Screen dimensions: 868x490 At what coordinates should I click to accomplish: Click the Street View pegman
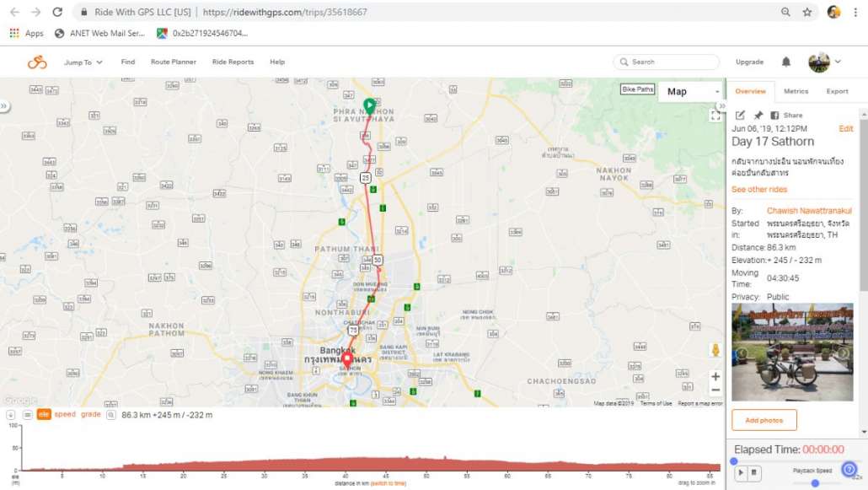[x=715, y=350]
